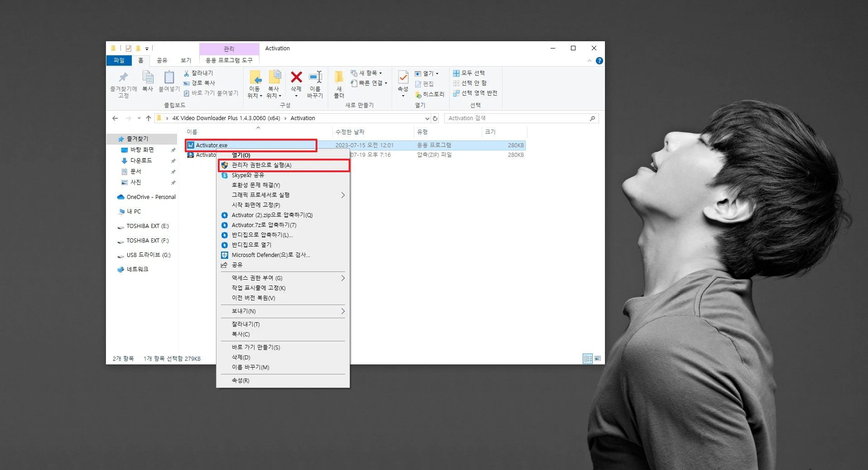Open the New item (새 항목) dropdown
Image resolution: width=868 pixels, height=470 pixels.
(366, 73)
